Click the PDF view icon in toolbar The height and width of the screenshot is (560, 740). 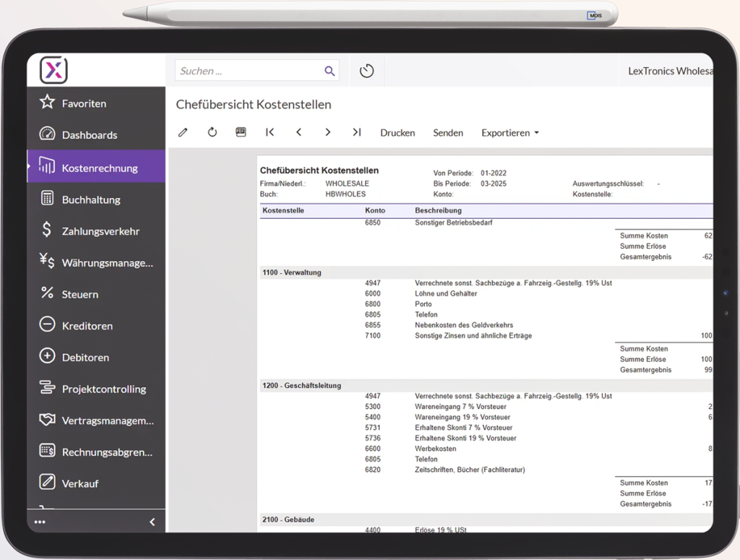pos(241,132)
